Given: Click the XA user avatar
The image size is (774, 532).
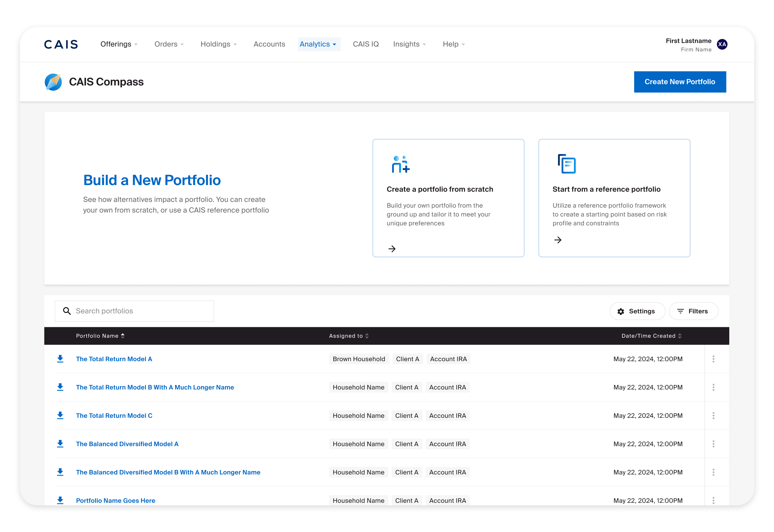Looking at the screenshot, I should tap(722, 44).
